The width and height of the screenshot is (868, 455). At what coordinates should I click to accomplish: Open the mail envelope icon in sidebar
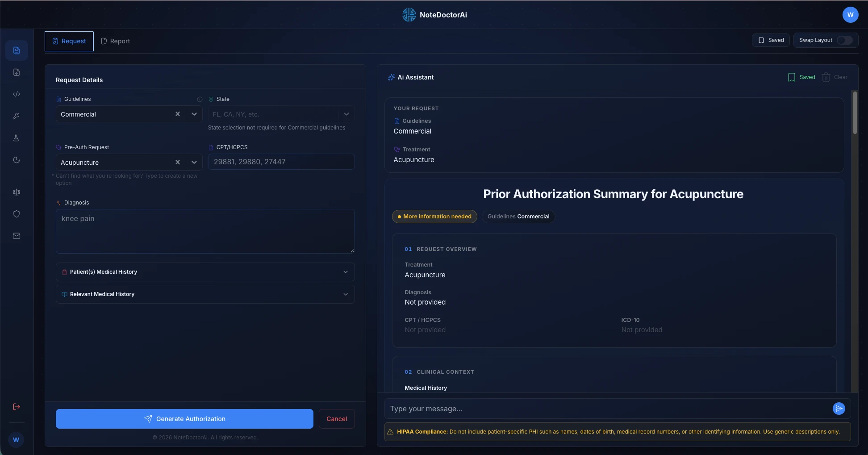17,236
